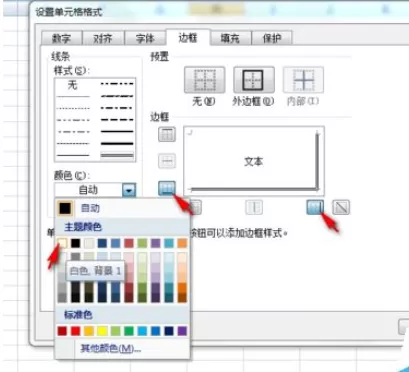The image size is (409, 372).
Task: Pick the red theme color in top row
Action: pyautogui.click(x=129, y=243)
